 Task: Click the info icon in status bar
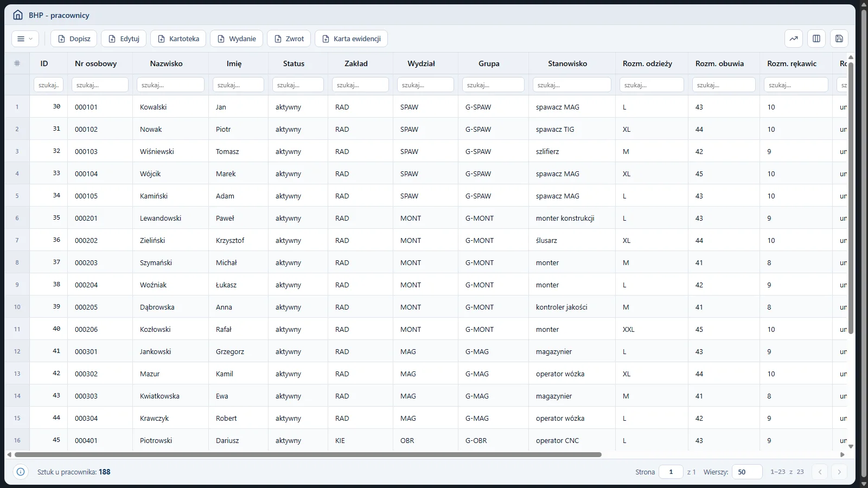coord(21,472)
